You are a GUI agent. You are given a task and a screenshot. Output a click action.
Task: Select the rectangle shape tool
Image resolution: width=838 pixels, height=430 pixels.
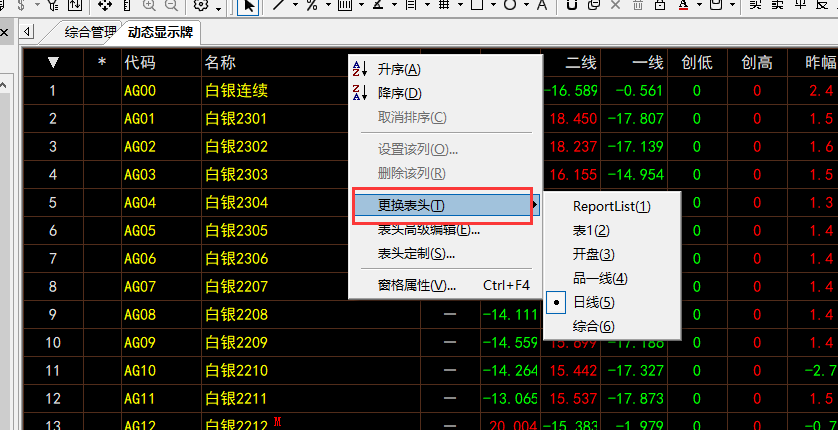pyautogui.click(x=477, y=5)
